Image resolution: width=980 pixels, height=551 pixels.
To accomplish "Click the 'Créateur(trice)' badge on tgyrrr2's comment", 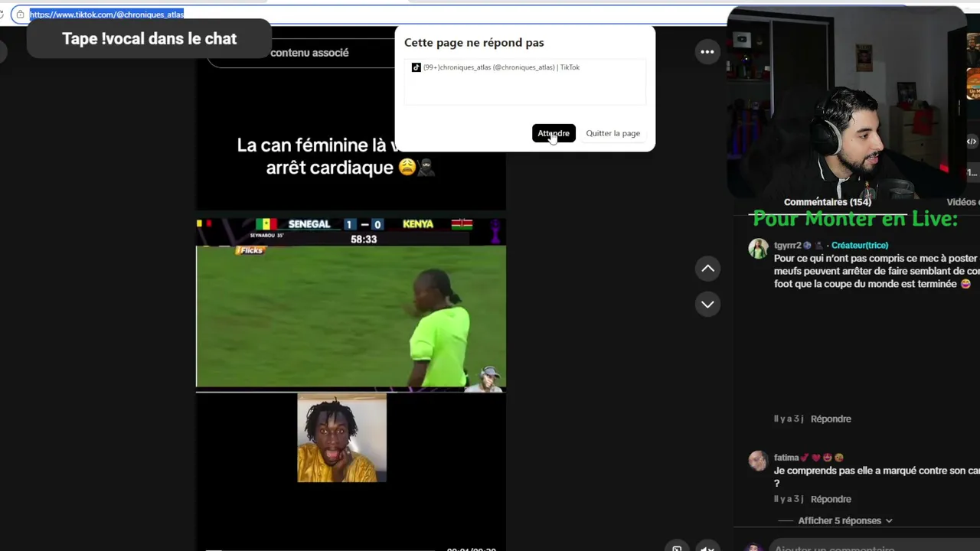I will coord(860,246).
